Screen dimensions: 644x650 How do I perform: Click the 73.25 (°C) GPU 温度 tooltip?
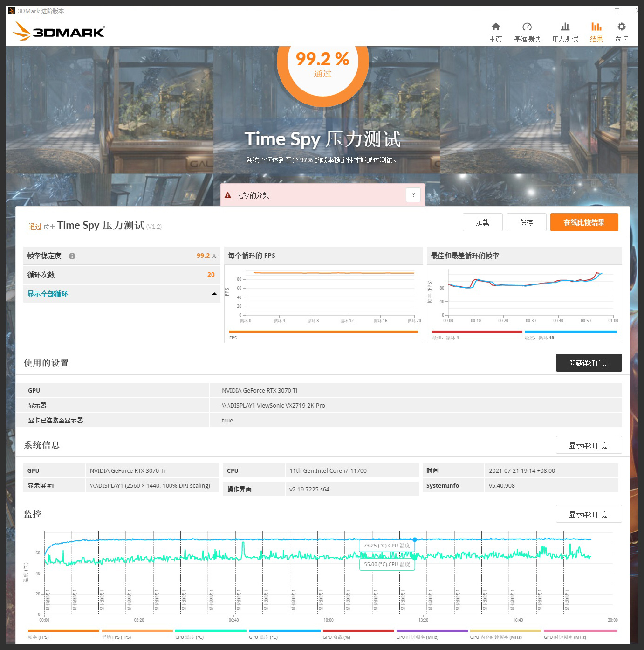[387, 546]
